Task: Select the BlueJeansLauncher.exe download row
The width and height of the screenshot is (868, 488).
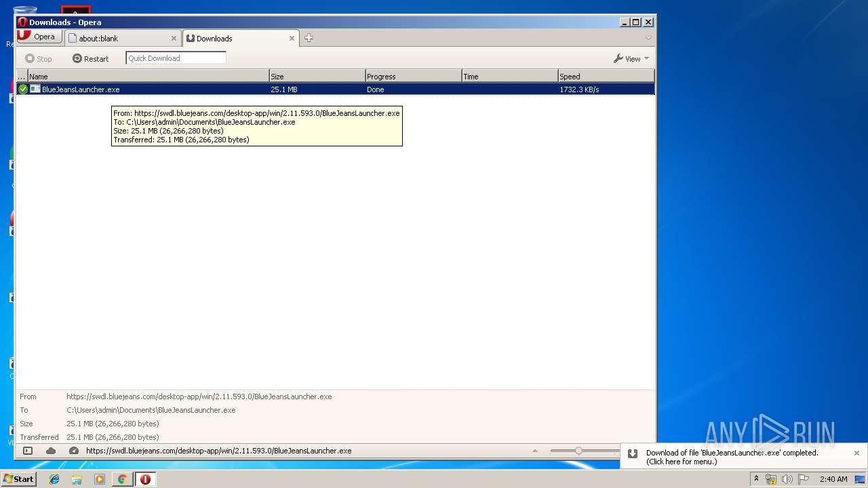Action: tap(336, 89)
